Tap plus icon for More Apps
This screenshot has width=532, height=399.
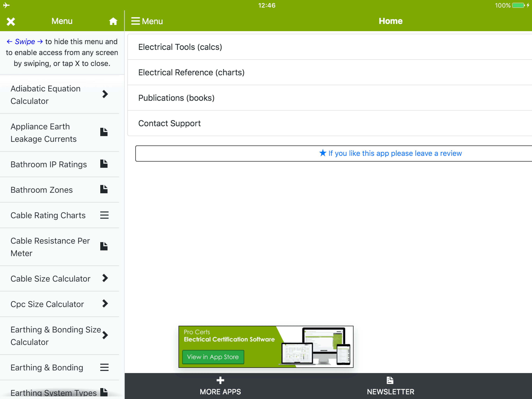[x=220, y=381]
